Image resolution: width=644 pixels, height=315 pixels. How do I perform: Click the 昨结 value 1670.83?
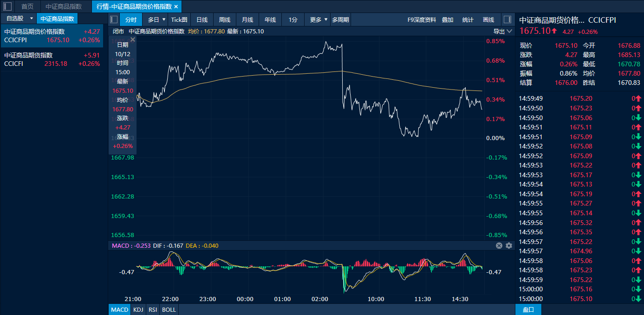tap(629, 83)
